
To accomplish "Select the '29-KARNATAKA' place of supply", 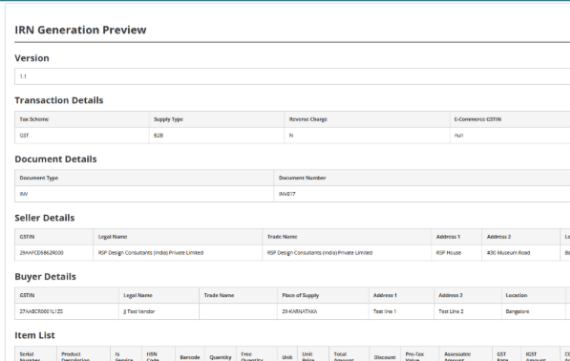I will point(300,311).
